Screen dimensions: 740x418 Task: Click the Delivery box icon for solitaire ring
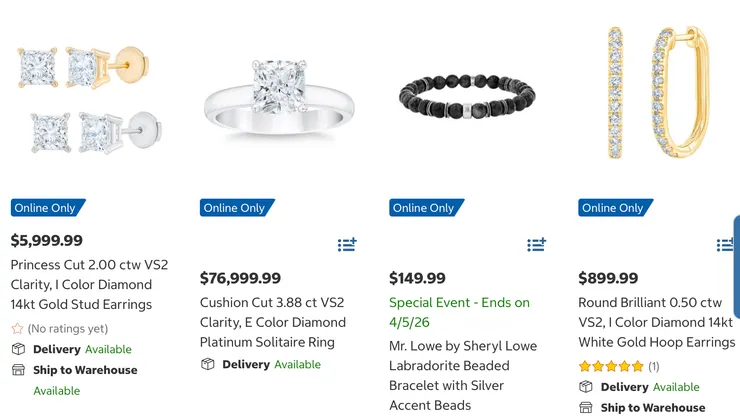tap(208, 364)
